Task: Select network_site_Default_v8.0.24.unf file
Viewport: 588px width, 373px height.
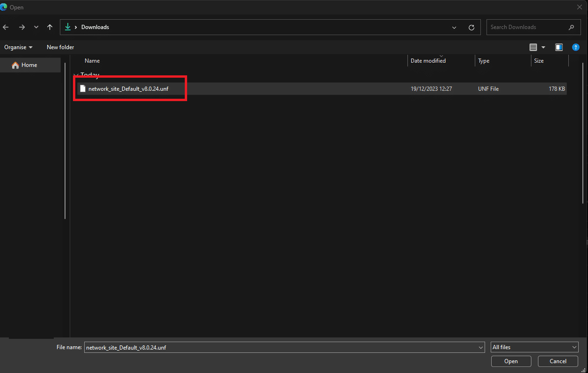Action: point(322,89)
